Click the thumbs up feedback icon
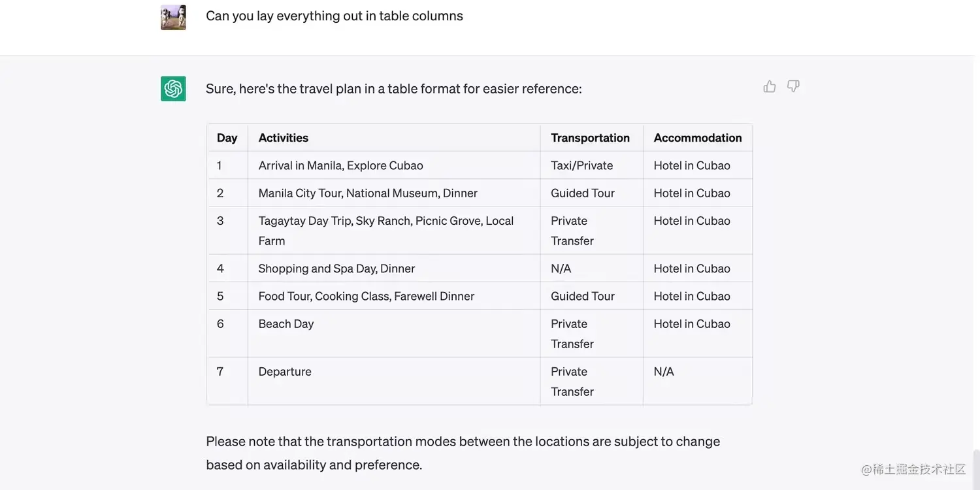 pos(770,86)
